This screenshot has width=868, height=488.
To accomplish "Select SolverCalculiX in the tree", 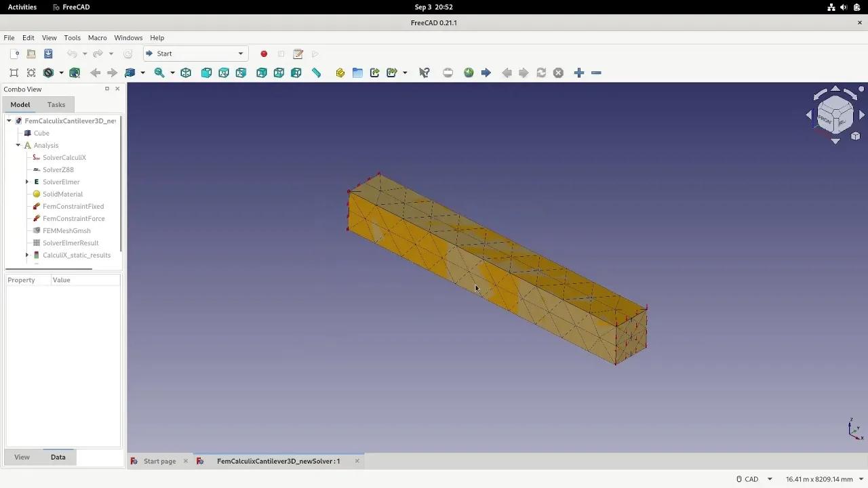I will (x=64, y=157).
